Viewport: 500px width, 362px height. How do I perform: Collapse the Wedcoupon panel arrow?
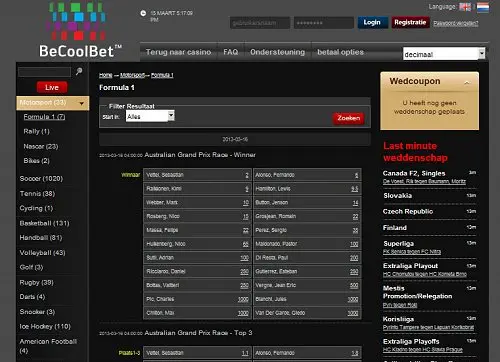[x=467, y=83]
